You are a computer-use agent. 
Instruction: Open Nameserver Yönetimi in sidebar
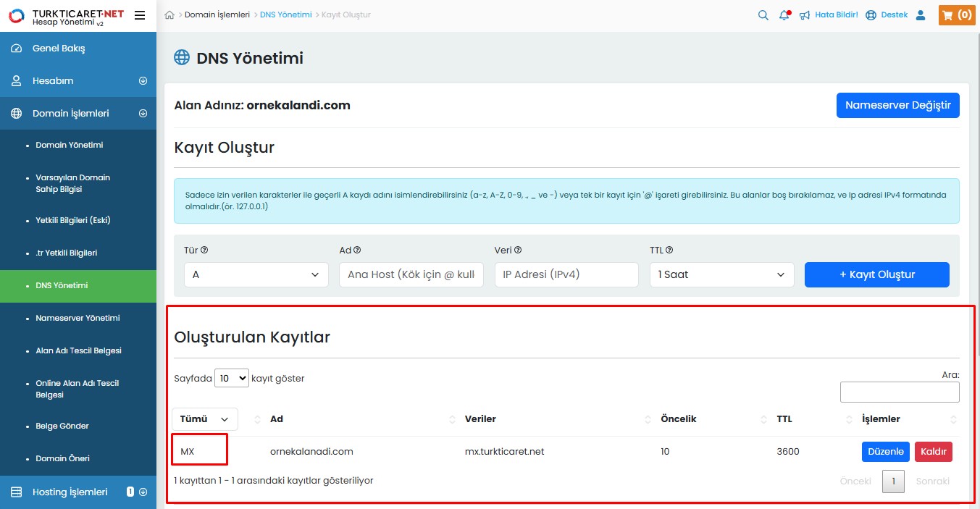tap(78, 318)
